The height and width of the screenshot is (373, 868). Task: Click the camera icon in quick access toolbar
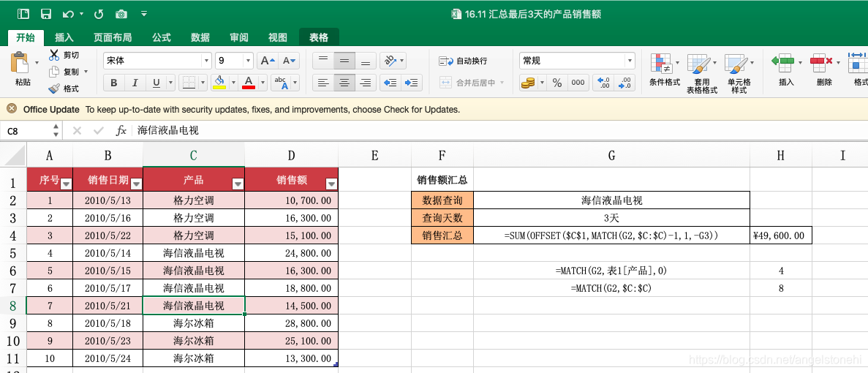[x=121, y=14]
